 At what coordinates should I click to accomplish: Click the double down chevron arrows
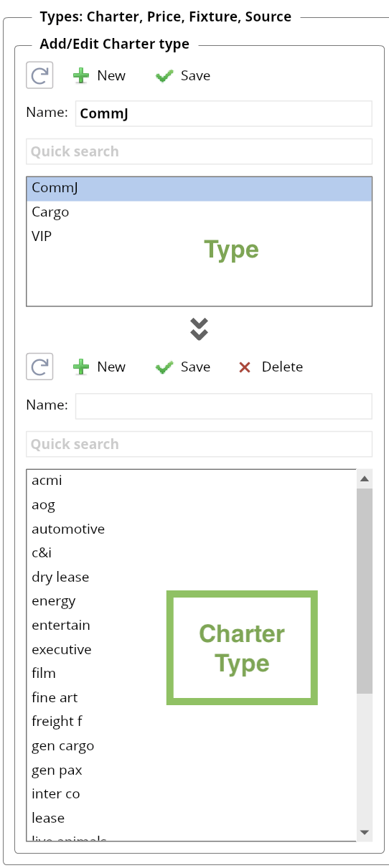pos(199,329)
